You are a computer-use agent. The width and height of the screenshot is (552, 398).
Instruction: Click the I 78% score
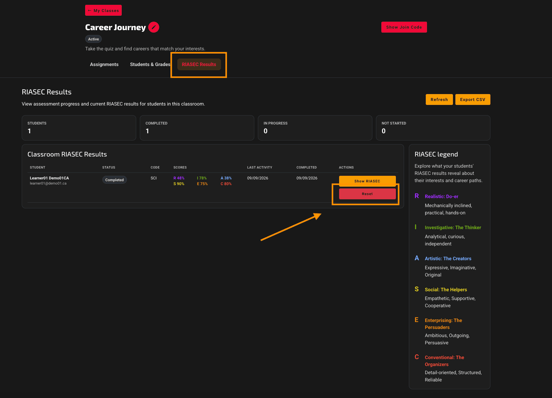pos(202,178)
